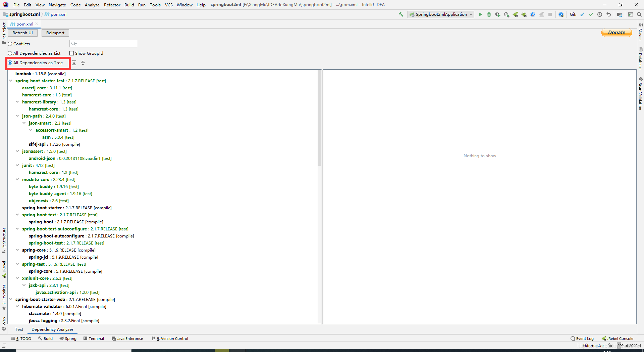Open the JRebel Console panel
This screenshot has height=352, width=644.
tap(618, 339)
